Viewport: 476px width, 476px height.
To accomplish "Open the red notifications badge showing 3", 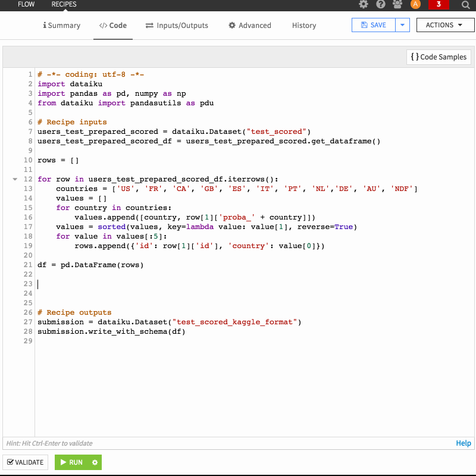I will (439, 4).
